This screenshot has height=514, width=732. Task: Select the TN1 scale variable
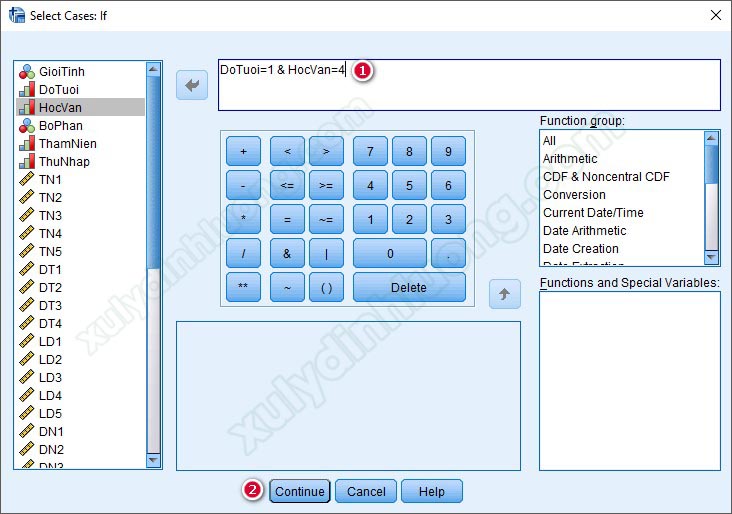pos(50,180)
